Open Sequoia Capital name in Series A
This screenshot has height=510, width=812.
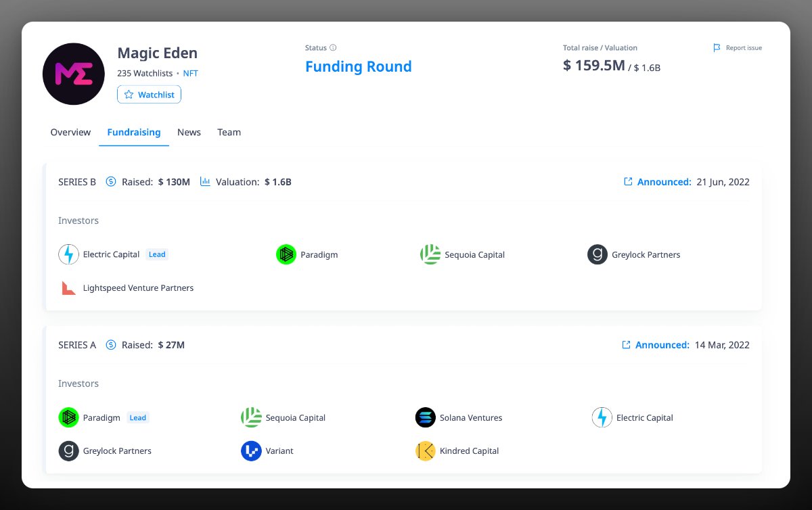[x=296, y=418]
